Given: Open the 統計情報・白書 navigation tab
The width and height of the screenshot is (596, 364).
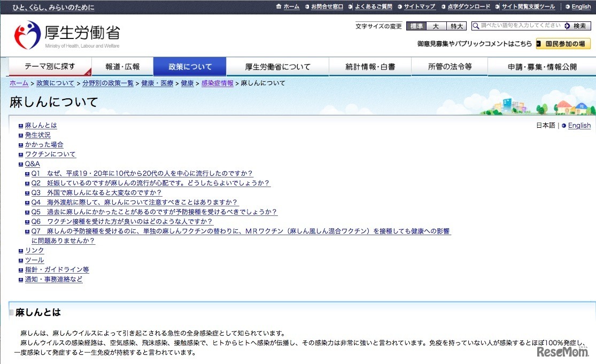Looking at the screenshot, I should coord(370,67).
